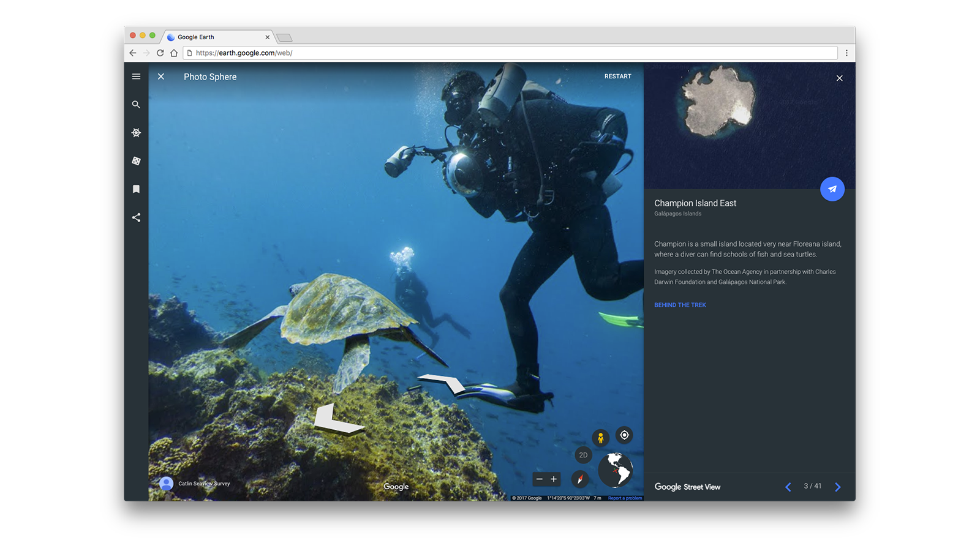The width and height of the screenshot is (980, 551).
Task: Open Voyager ship's wheel icon
Action: 136,133
